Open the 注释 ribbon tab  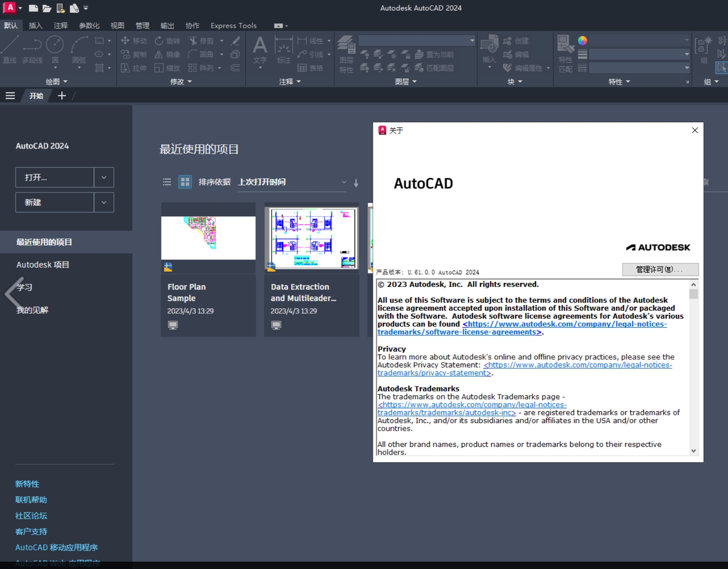tap(61, 26)
